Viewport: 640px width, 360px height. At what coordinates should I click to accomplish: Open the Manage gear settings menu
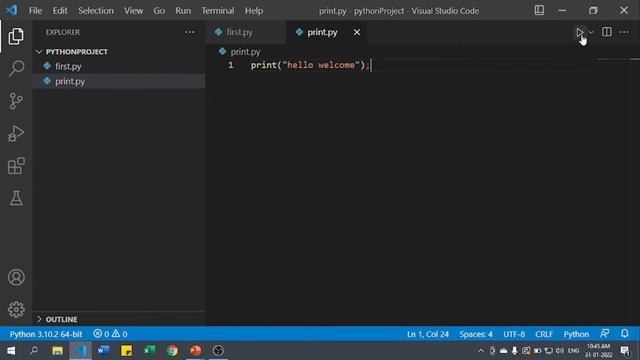[16, 310]
